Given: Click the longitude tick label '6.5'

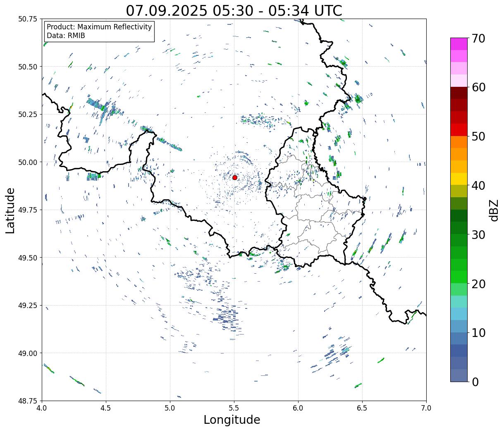Looking at the screenshot, I should [x=362, y=408].
